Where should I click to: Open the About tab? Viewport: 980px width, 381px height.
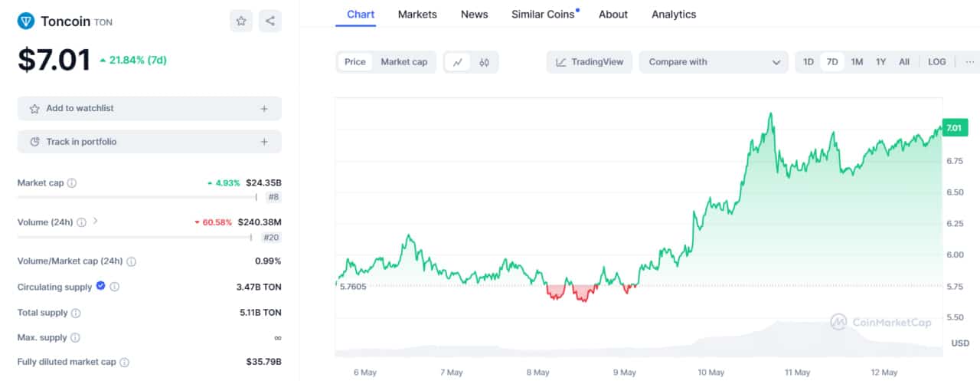pos(613,15)
